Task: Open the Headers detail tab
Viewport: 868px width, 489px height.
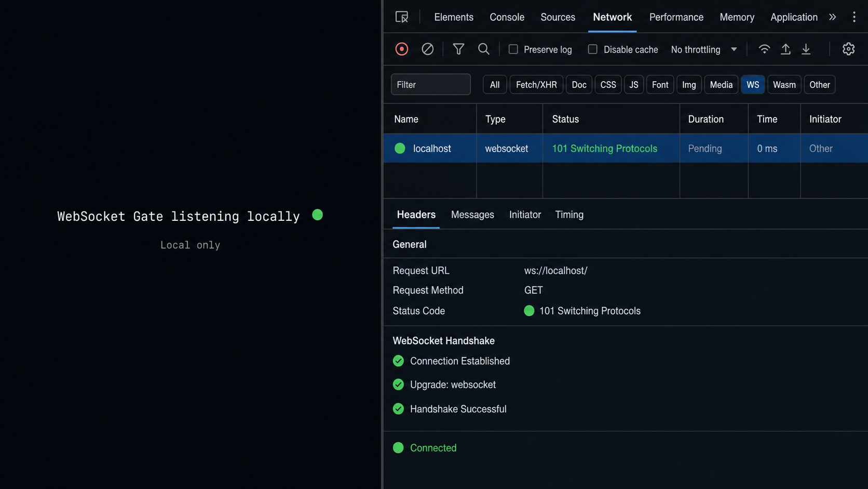Action: tap(416, 215)
